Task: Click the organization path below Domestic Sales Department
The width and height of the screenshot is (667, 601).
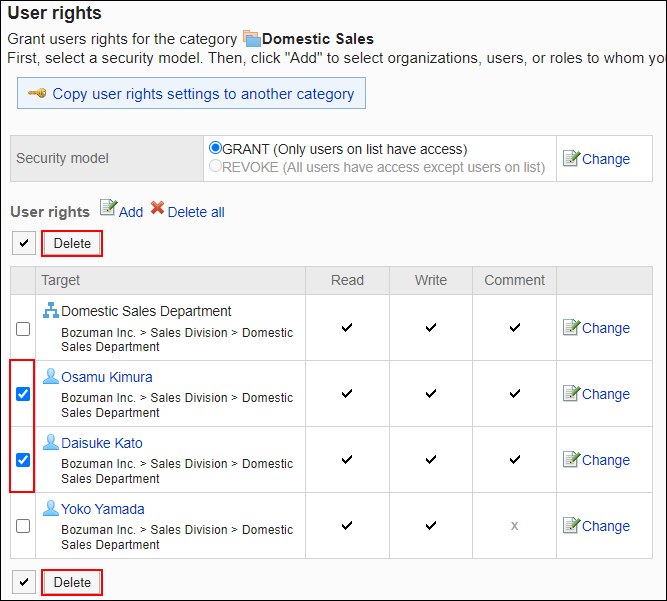Action: pos(177,339)
